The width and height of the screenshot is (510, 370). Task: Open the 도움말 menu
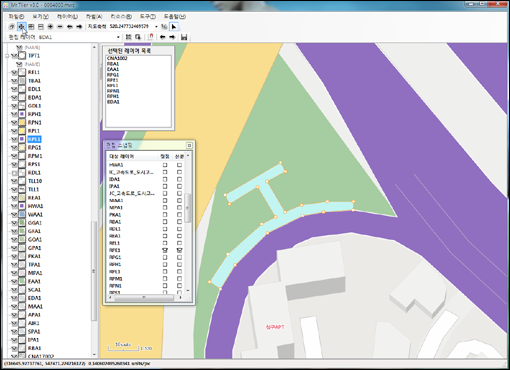tap(175, 16)
